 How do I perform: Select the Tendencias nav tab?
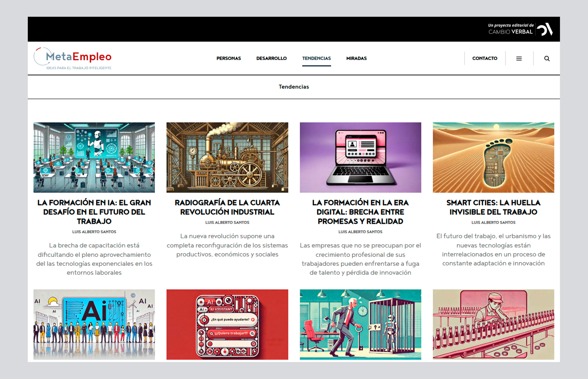(316, 58)
